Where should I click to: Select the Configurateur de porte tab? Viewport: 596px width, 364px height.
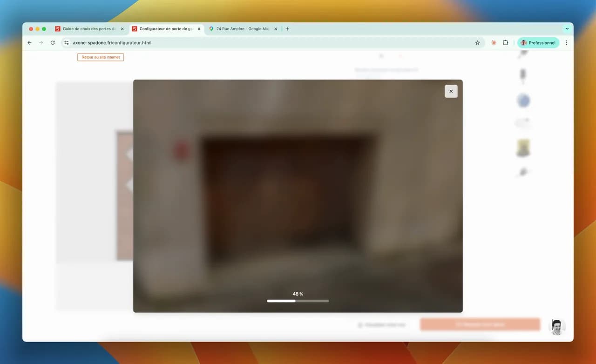(166, 29)
